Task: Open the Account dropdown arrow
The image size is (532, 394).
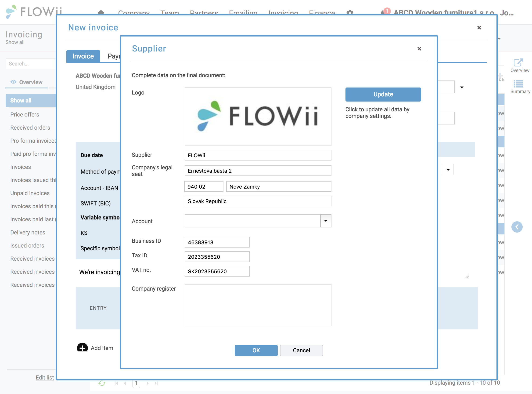Action: coord(325,221)
